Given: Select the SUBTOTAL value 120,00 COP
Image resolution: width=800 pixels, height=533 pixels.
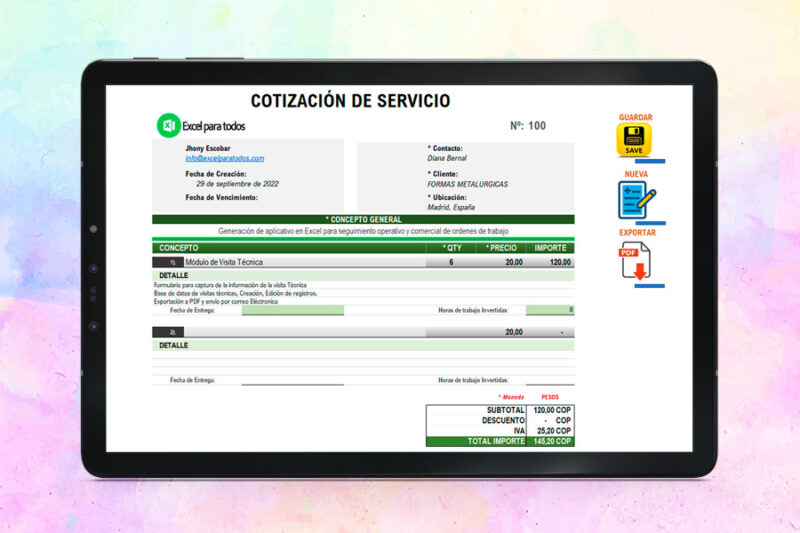Looking at the screenshot, I should 552,410.
